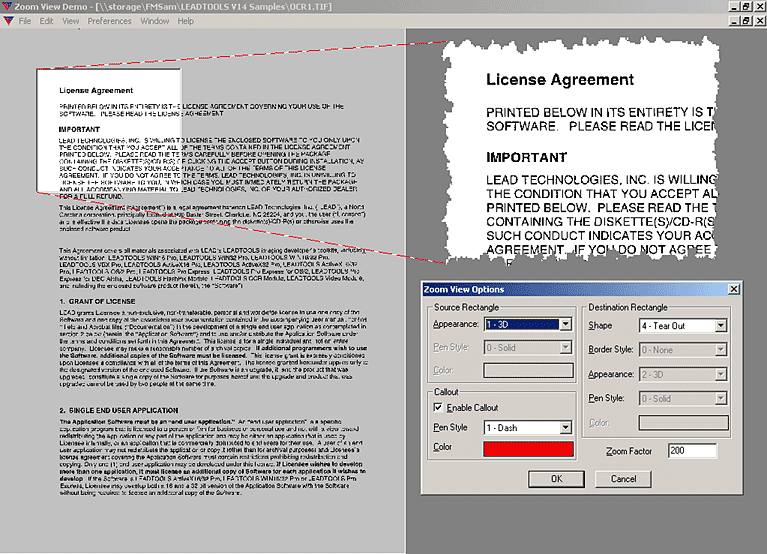This screenshot has height=554, width=767.
Task: Open the View menu
Action: [x=70, y=21]
